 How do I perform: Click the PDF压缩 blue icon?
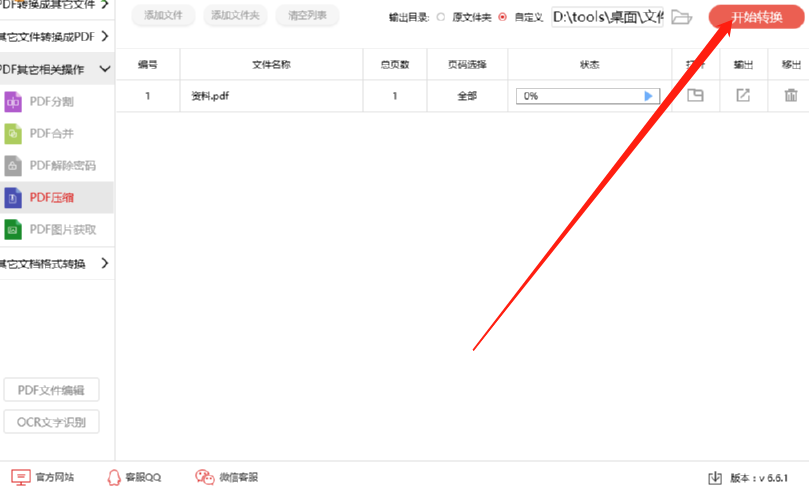click(x=13, y=198)
